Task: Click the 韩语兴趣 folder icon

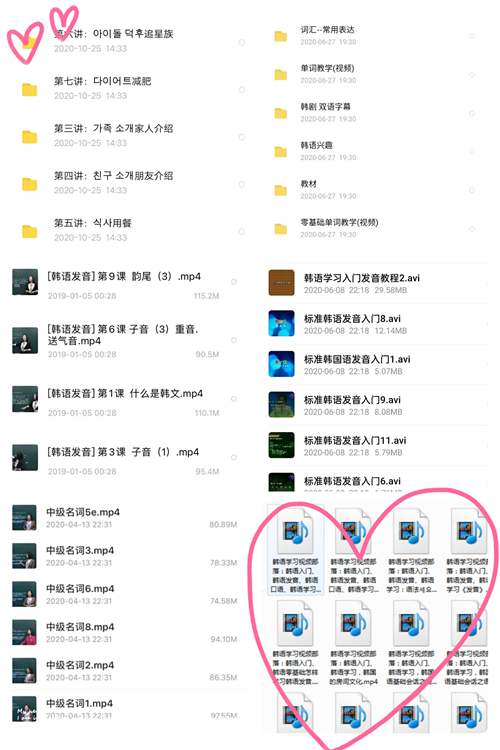Action: tap(280, 152)
